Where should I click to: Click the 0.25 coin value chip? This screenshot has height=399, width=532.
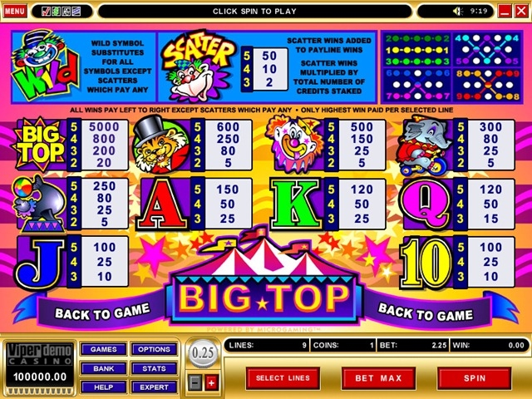pos(203,352)
